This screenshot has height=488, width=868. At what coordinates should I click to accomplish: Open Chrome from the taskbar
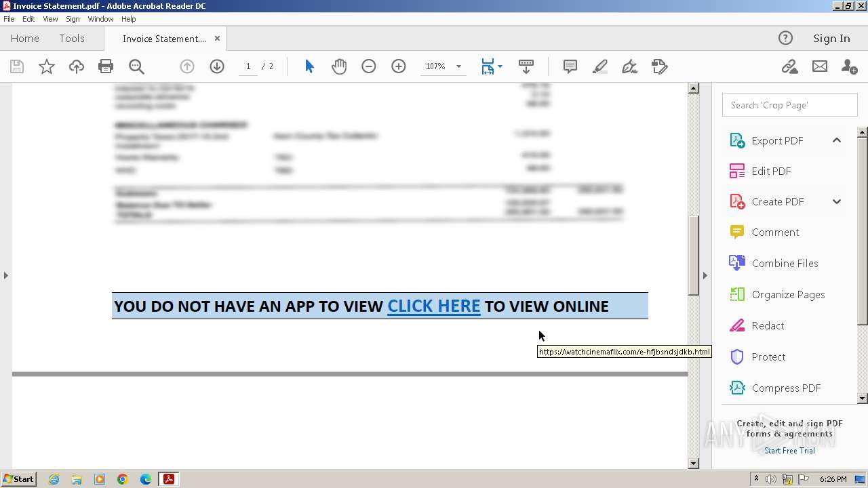pyautogui.click(x=123, y=479)
